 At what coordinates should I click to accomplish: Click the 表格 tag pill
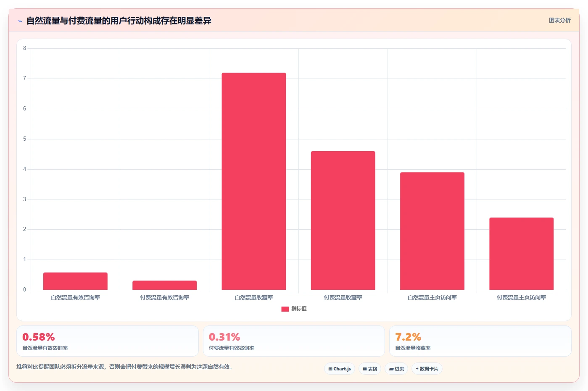click(x=370, y=369)
